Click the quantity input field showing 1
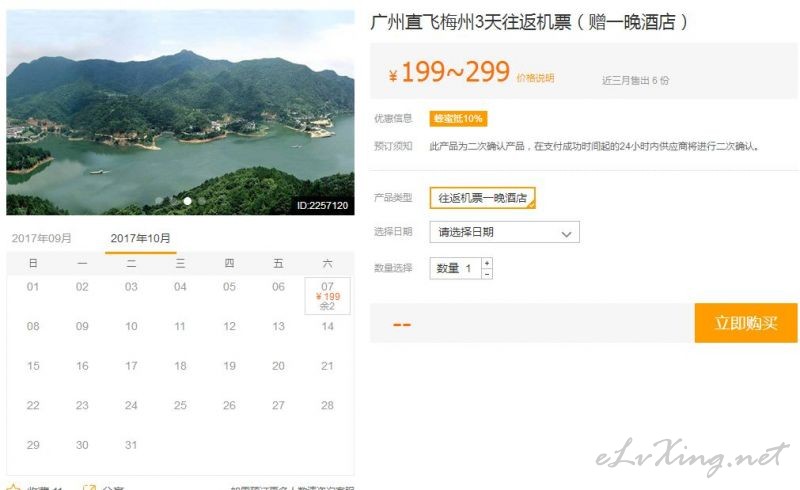The height and width of the screenshot is (490, 800). (x=456, y=268)
